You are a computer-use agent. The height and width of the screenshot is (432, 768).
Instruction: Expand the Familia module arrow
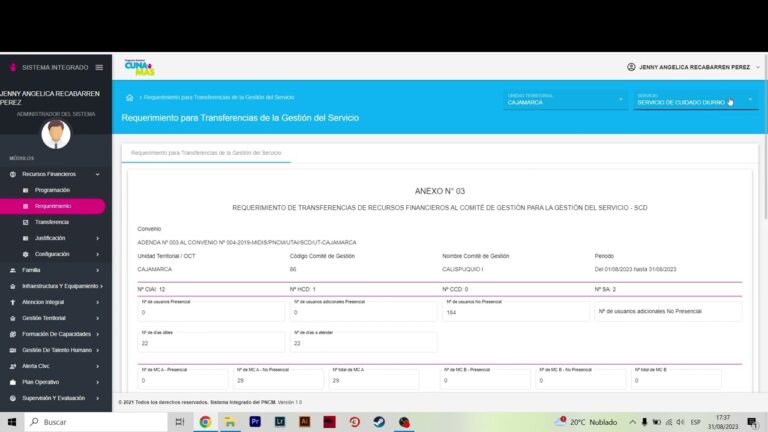(97, 270)
